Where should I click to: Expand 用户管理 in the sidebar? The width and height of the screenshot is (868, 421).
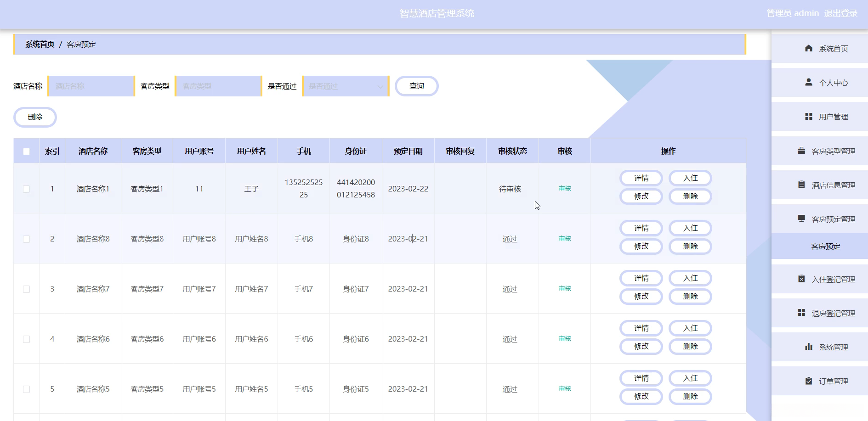[820, 117]
